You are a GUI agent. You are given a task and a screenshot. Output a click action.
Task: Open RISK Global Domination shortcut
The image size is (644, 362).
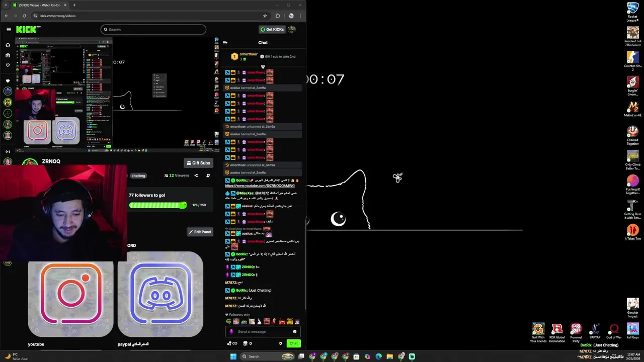[557, 333]
